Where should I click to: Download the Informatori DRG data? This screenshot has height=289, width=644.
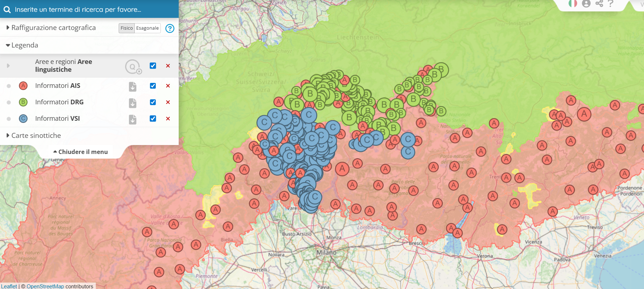(133, 103)
